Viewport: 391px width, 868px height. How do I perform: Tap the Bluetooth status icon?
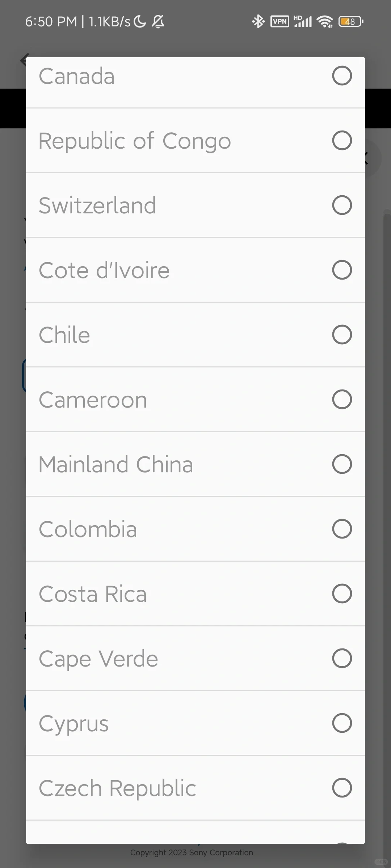point(258,22)
